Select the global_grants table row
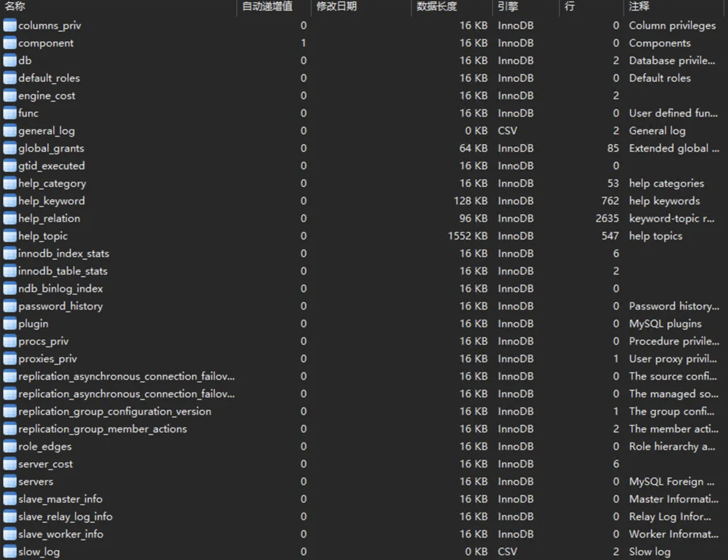 [51, 148]
